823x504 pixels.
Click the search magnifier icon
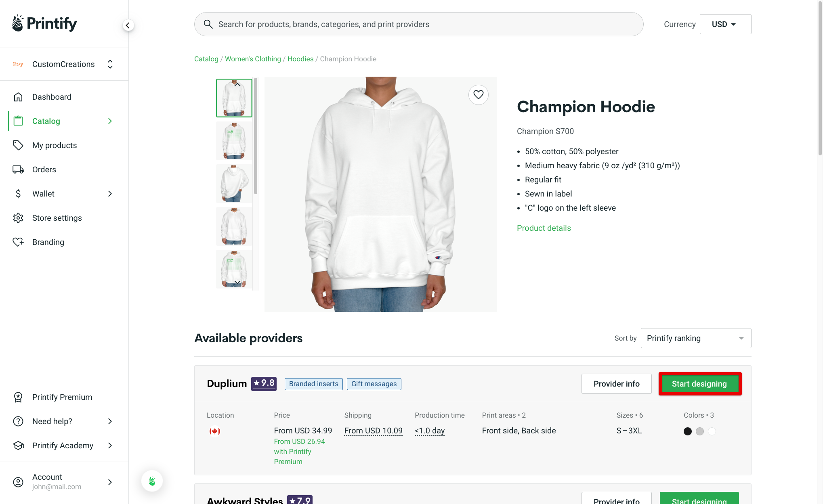click(x=208, y=24)
